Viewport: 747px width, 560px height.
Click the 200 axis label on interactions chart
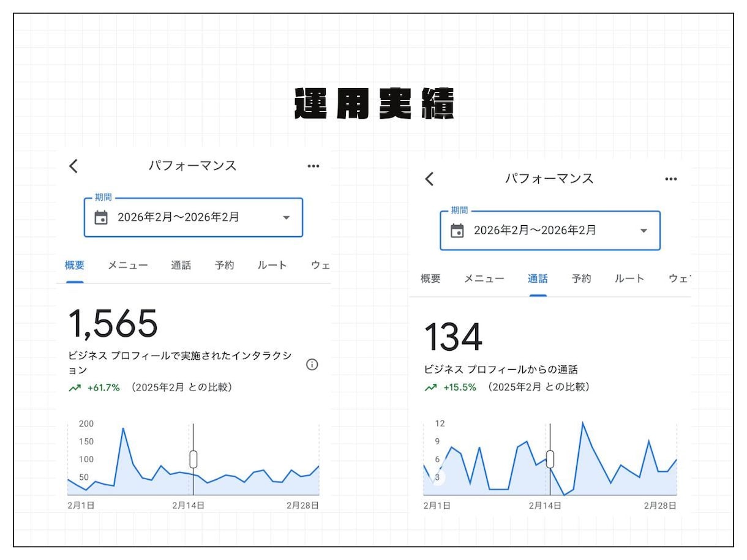tap(86, 424)
